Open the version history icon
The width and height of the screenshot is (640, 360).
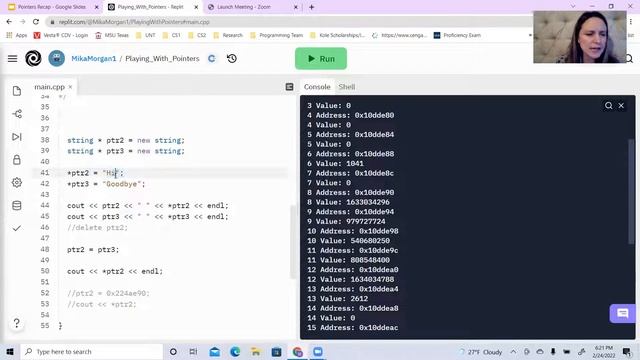[232, 59]
